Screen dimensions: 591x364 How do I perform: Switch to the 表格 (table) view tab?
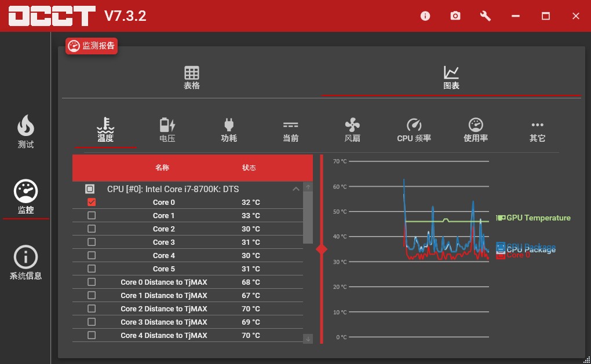(x=191, y=78)
